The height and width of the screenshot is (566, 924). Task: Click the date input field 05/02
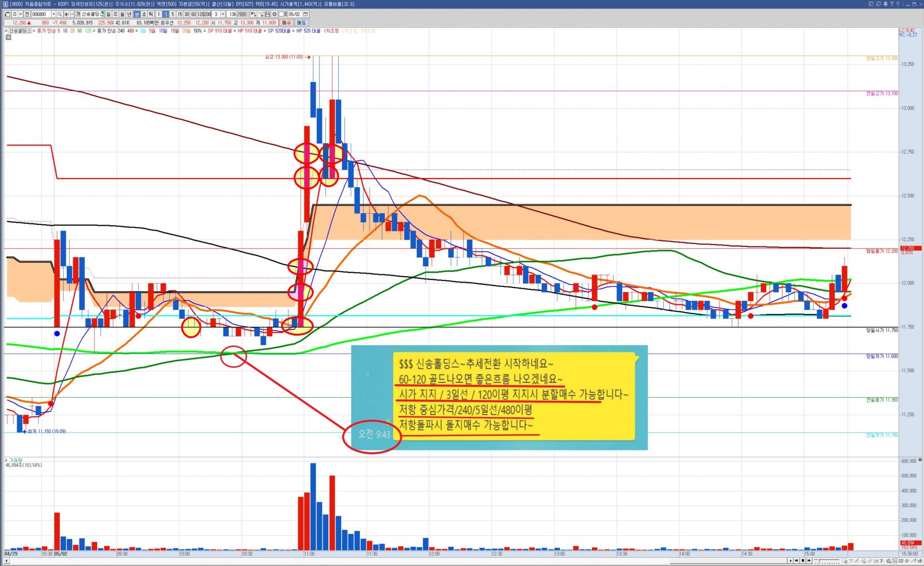pos(294,14)
